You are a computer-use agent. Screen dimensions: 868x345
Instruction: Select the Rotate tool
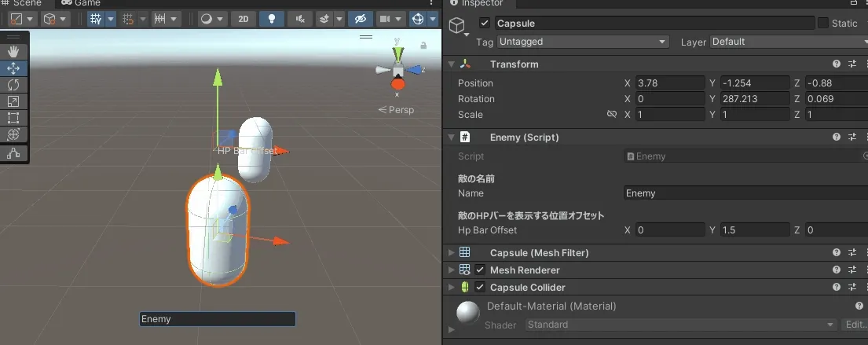click(x=13, y=85)
